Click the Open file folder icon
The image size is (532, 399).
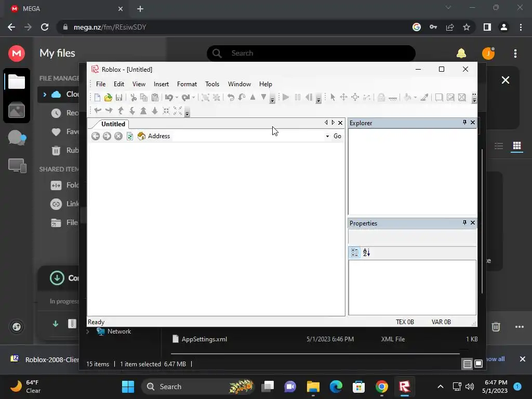[108, 98]
